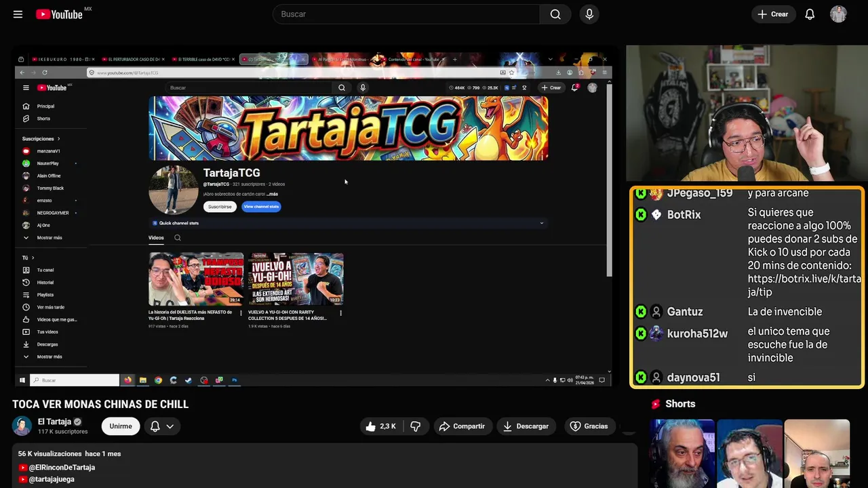Screen dimensions: 868x488
Task: In streamed taskbar, click Steam icon
Action: tap(189, 380)
